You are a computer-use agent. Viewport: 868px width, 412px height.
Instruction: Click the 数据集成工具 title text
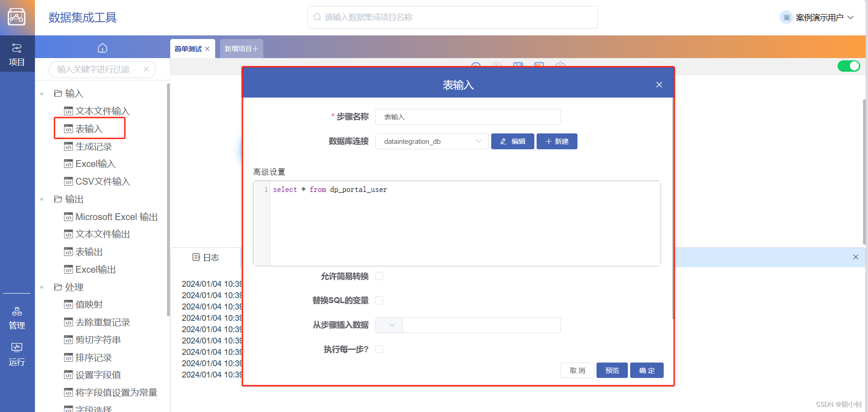tap(83, 17)
